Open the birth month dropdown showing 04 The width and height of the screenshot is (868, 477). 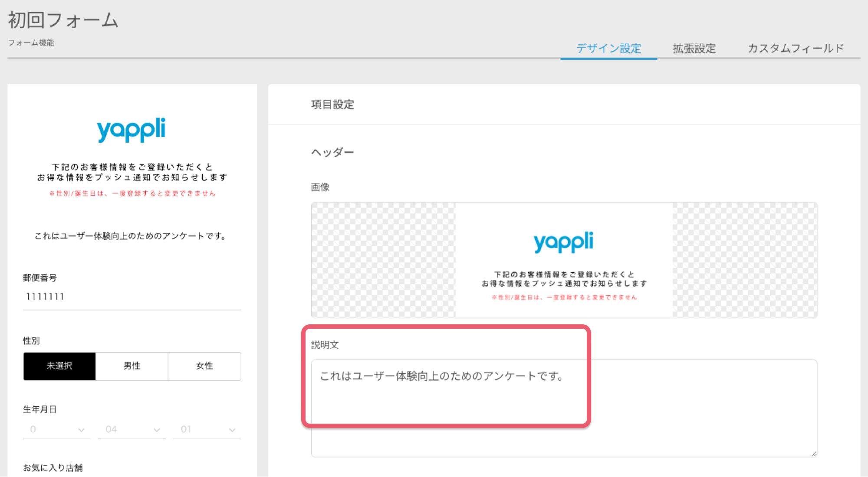point(132,429)
